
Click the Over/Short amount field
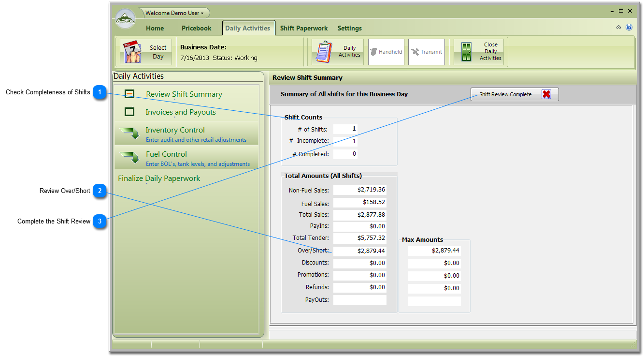[360, 251]
